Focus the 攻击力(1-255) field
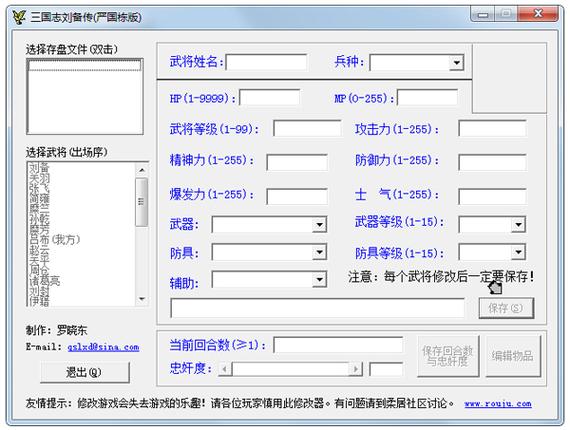 (x=492, y=128)
